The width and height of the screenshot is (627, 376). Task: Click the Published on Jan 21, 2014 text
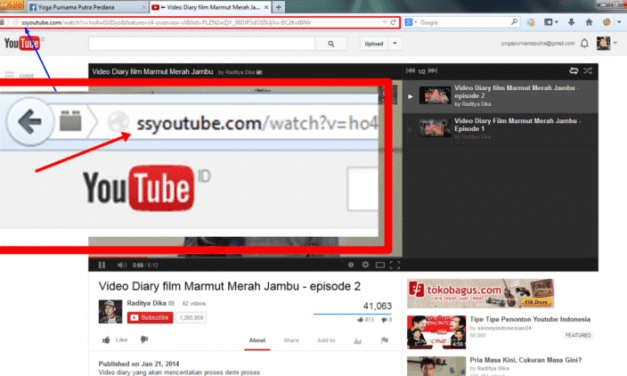pos(139,364)
